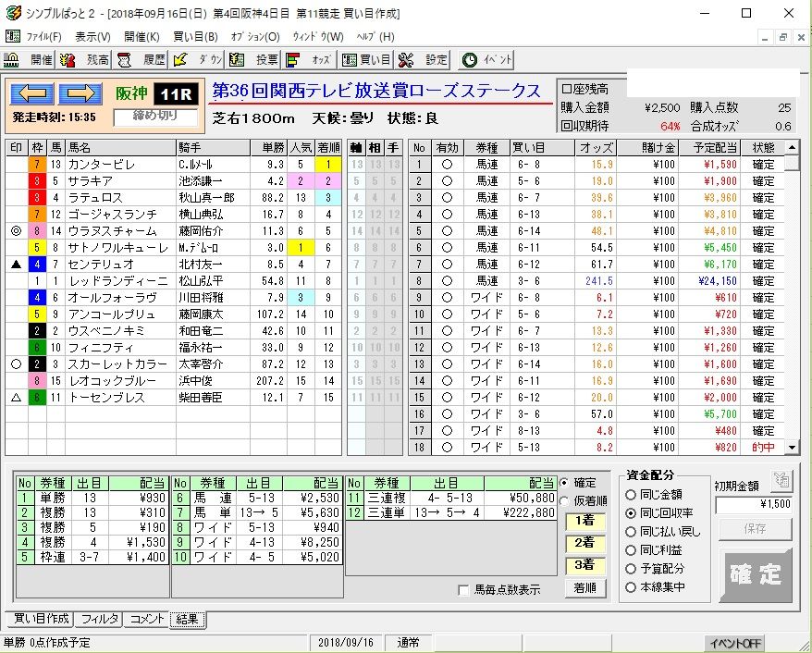812x653 pixels.
Task: Toggle 有効 circle for bet No 1
Action: click(447, 165)
